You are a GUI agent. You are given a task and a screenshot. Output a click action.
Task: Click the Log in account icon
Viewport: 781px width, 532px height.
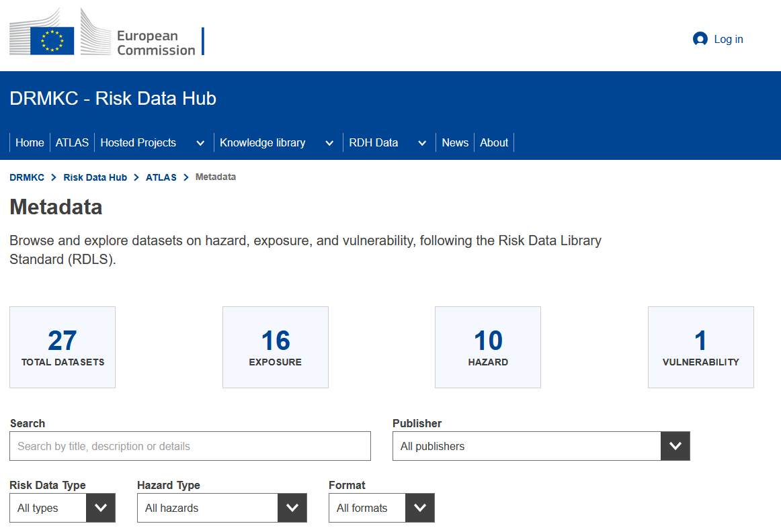700,39
